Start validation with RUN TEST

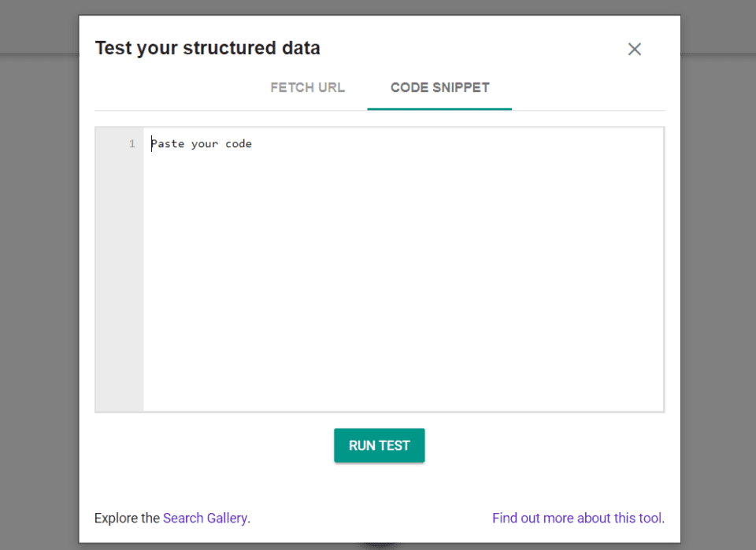(379, 445)
